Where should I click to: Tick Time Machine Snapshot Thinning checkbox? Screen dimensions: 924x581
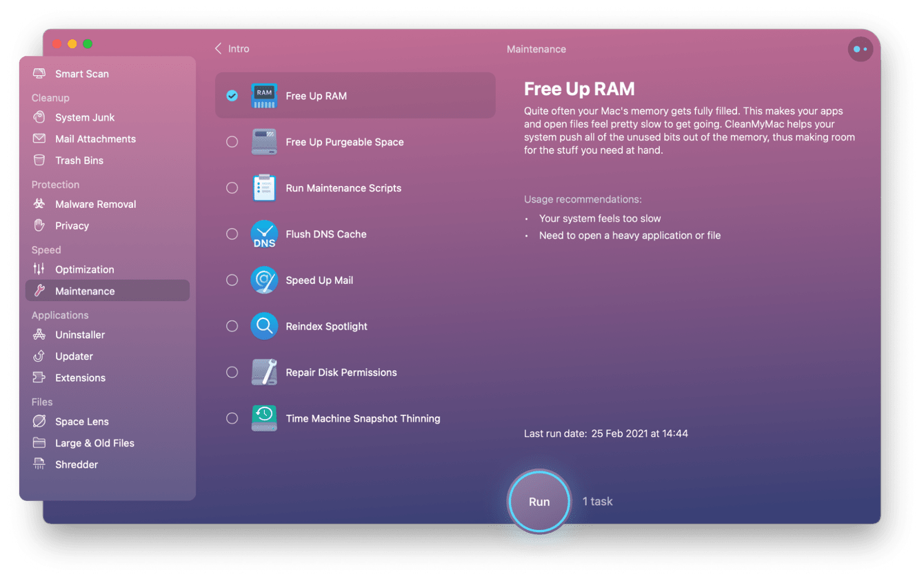pyautogui.click(x=232, y=418)
